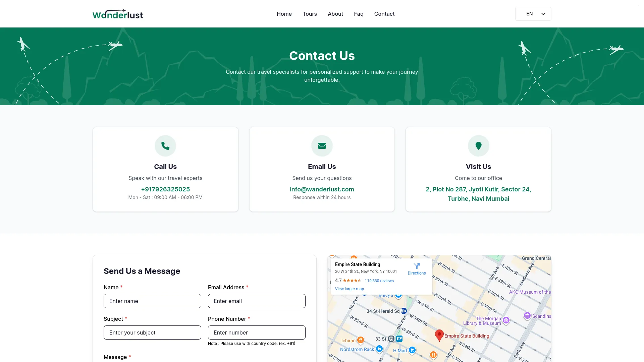The height and width of the screenshot is (362, 644).
Task: Click the Enter name input field
Action: pos(152,301)
